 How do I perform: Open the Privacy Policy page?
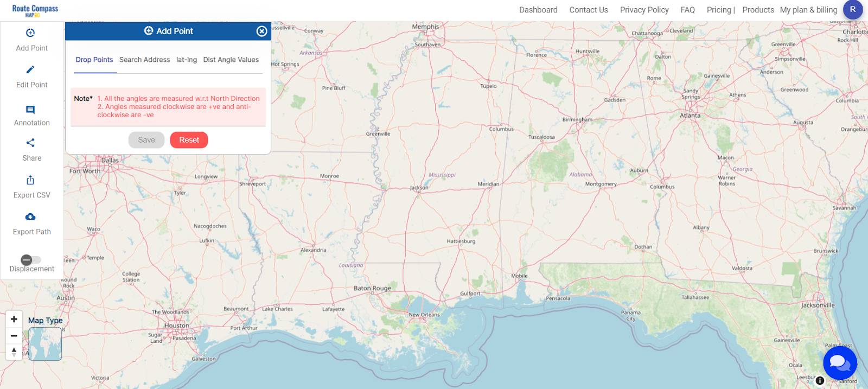pos(644,10)
